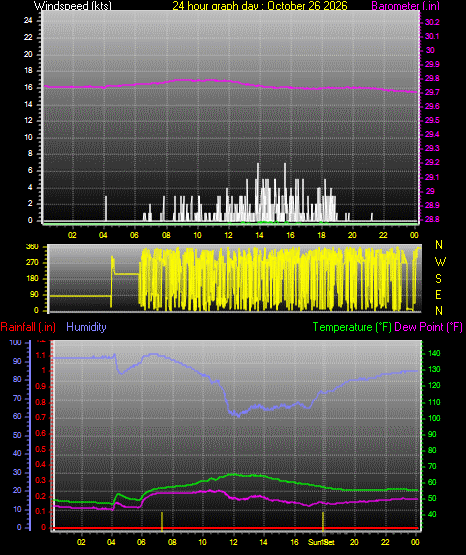466x555 pixels.
Task: Select the "28.8" barometer scale value
Action: (x=432, y=219)
